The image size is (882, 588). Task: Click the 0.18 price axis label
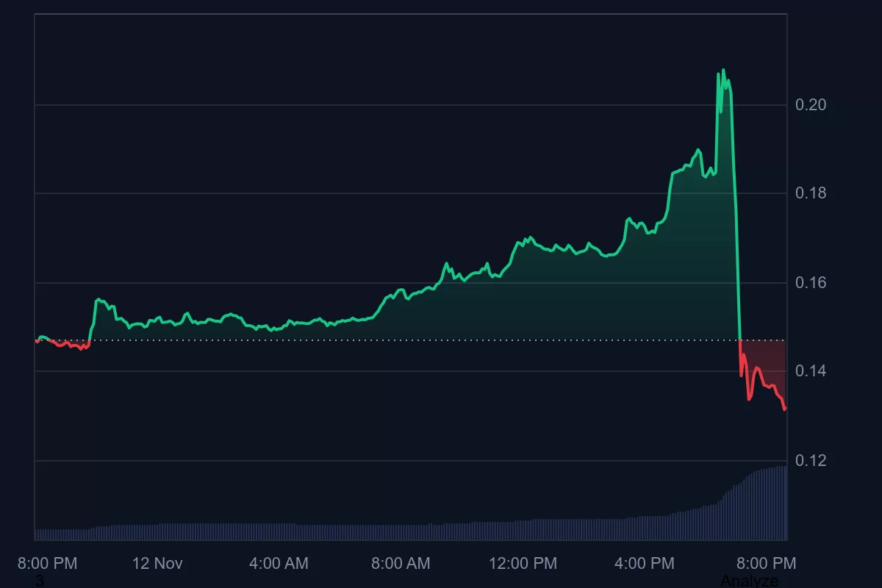point(811,194)
